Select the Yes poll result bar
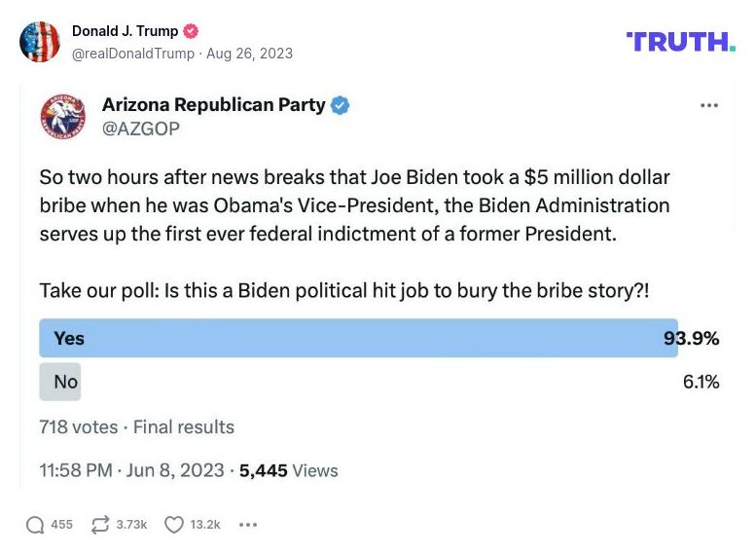The height and width of the screenshot is (554, 756). point(358,338)
